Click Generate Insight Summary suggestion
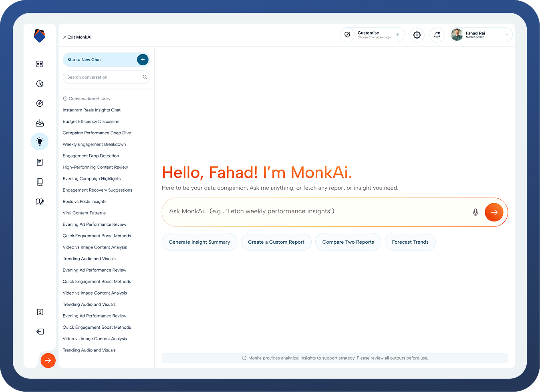 199,242
